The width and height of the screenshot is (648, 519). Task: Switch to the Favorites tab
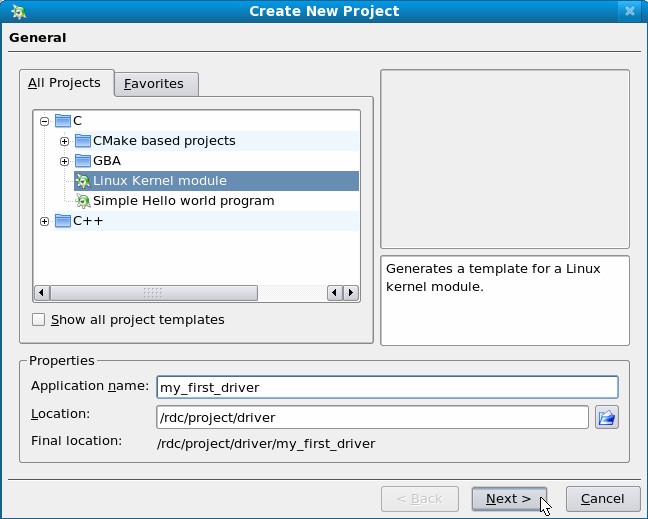[154, 84]
